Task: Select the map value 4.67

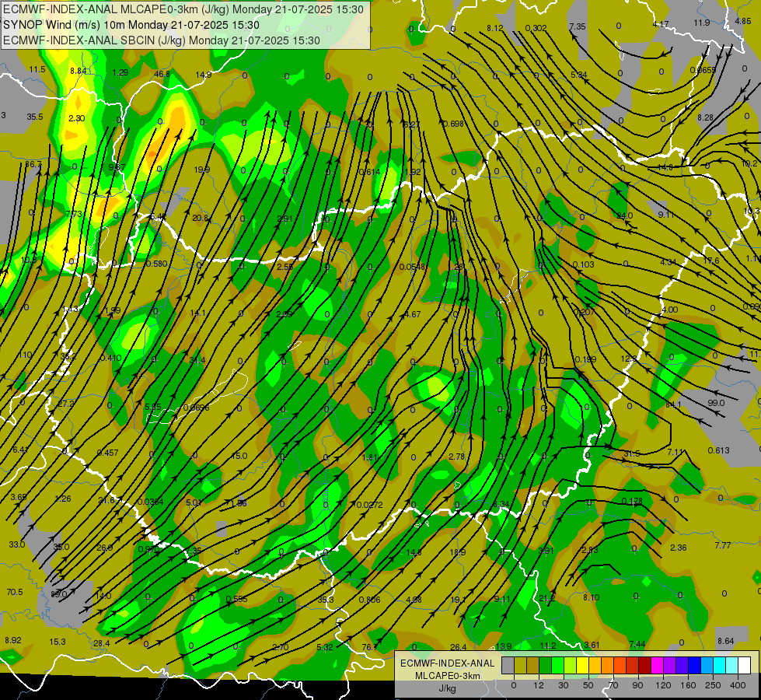Action: (413, 314)
